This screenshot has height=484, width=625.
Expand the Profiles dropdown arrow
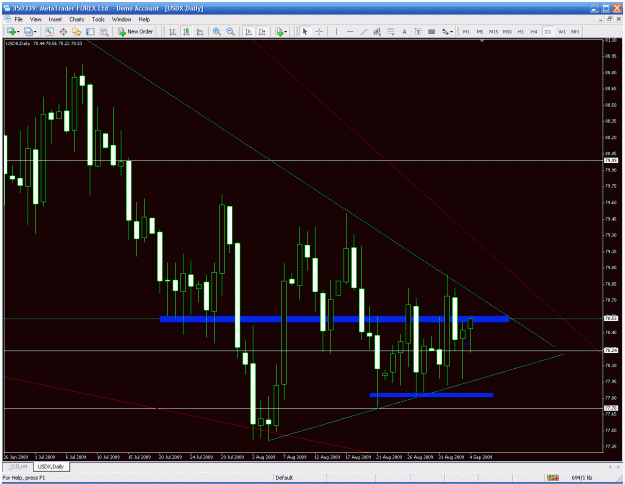35,32
